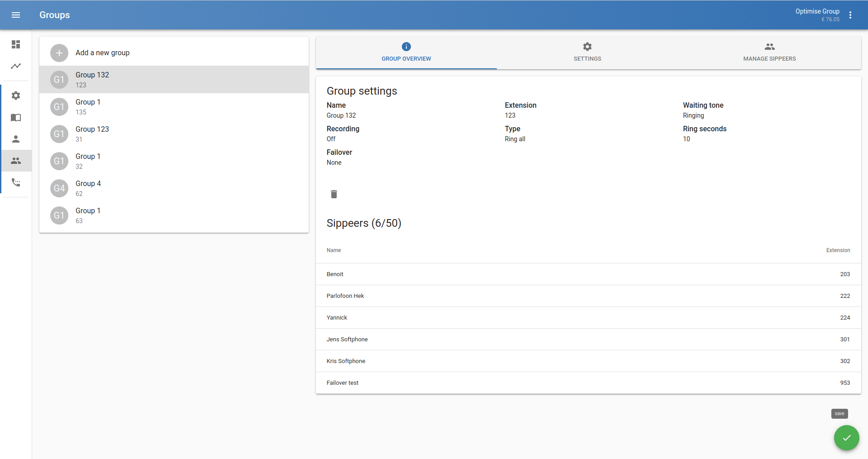Switch to the Settings tab

coord(587,53)
